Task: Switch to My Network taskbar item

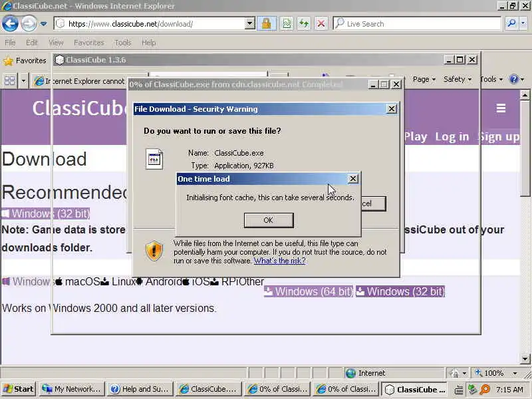Action: pos(72,389)
